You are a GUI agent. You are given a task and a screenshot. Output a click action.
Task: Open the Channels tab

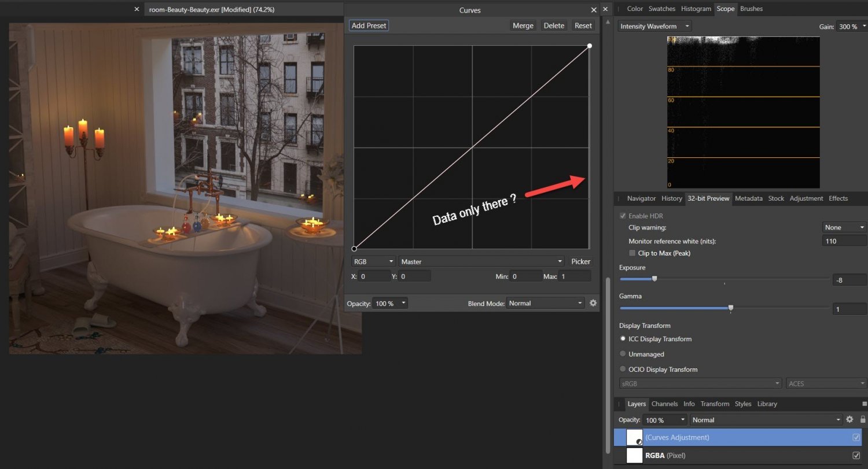(664, 404)
